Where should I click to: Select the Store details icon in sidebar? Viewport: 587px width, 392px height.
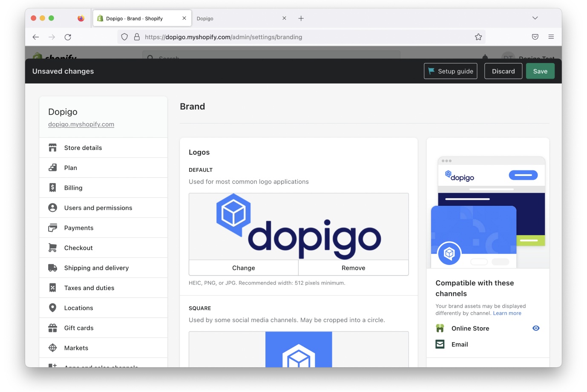pyautogui.click(x=53, y=147)
